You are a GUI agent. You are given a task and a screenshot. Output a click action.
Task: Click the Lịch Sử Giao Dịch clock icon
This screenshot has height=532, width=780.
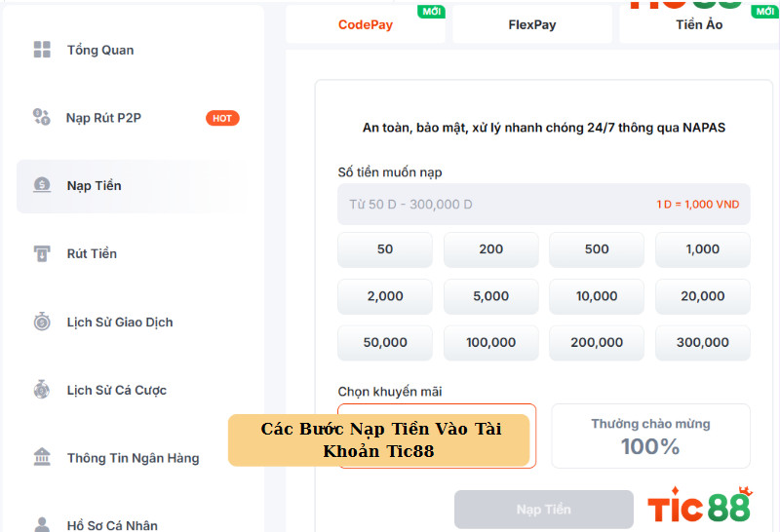(x=42, y=322)
